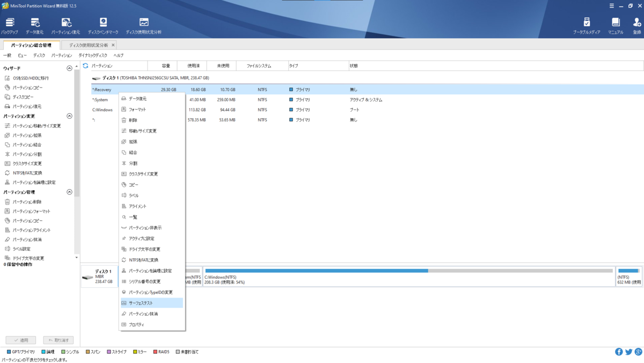Viewport: 644px width, 363px height.
Task: Choose パーティションTypeIDの変更 in context menu
Action: coord(152,292)
